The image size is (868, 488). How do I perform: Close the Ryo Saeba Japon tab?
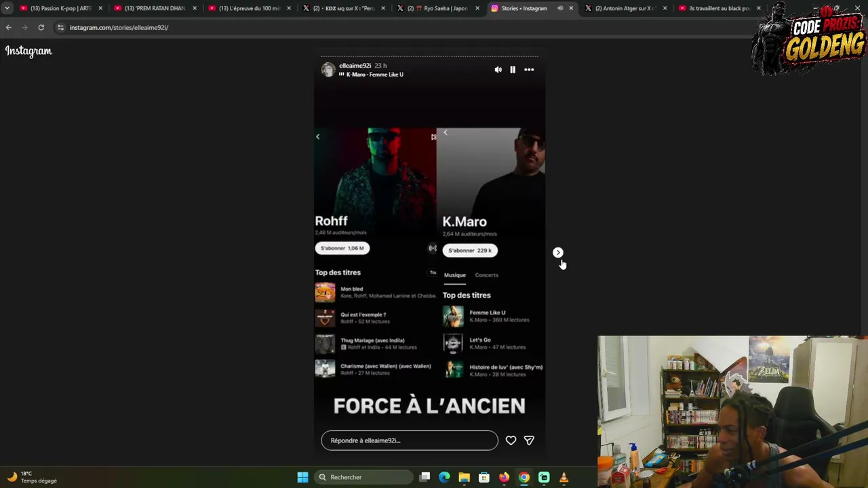pyautogui.click(x=477, y=8)
